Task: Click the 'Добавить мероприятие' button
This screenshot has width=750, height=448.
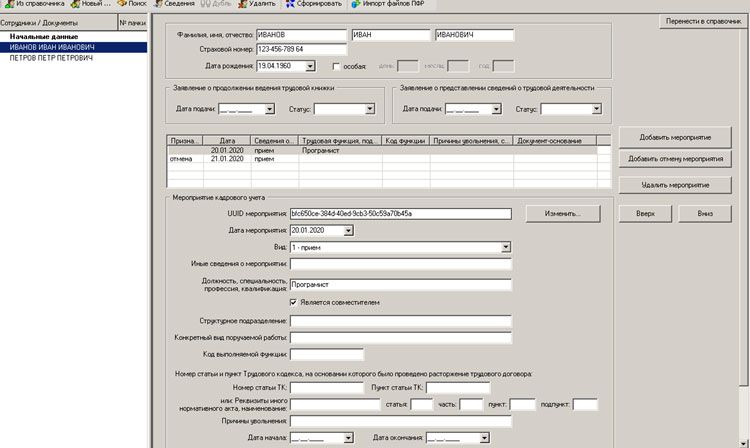Action: 675,137
